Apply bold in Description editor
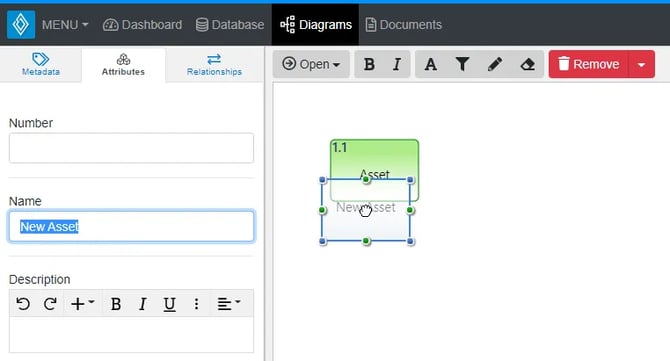This screenshot has height=361, width=670. point(116,304)
